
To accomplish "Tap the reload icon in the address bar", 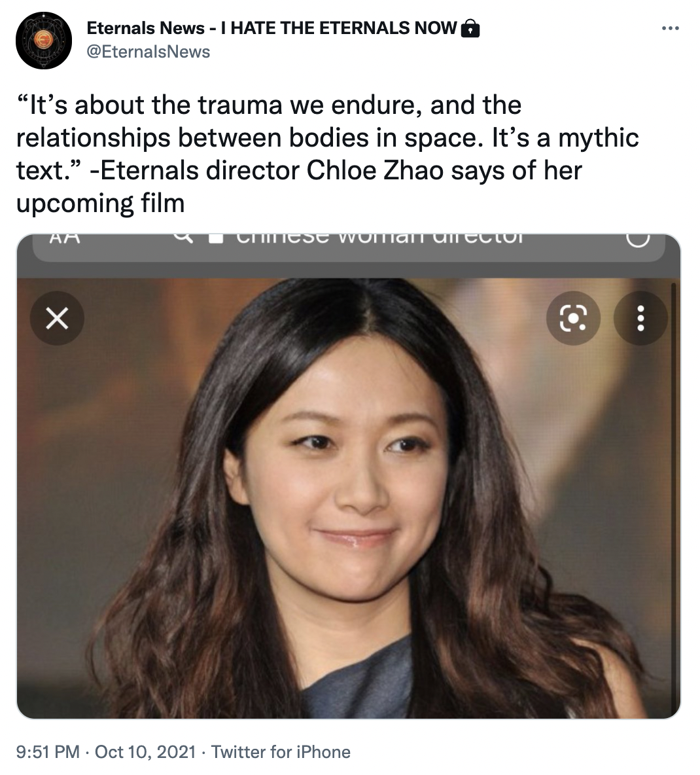I will click(x=637, y=239).
